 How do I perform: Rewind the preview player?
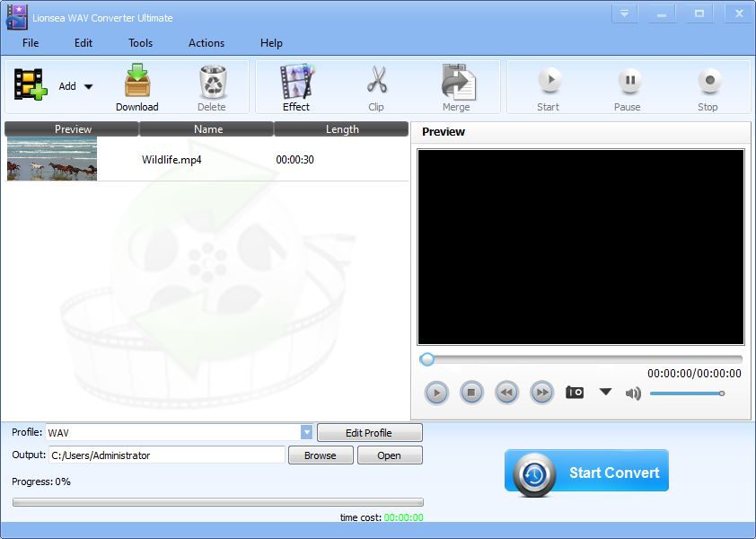point(506,393)
